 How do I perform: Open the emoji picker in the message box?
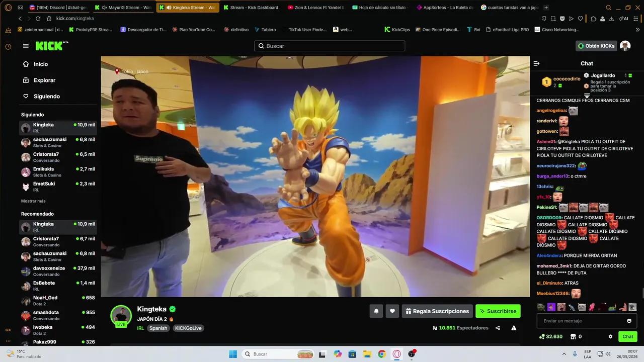pos(629,321)
